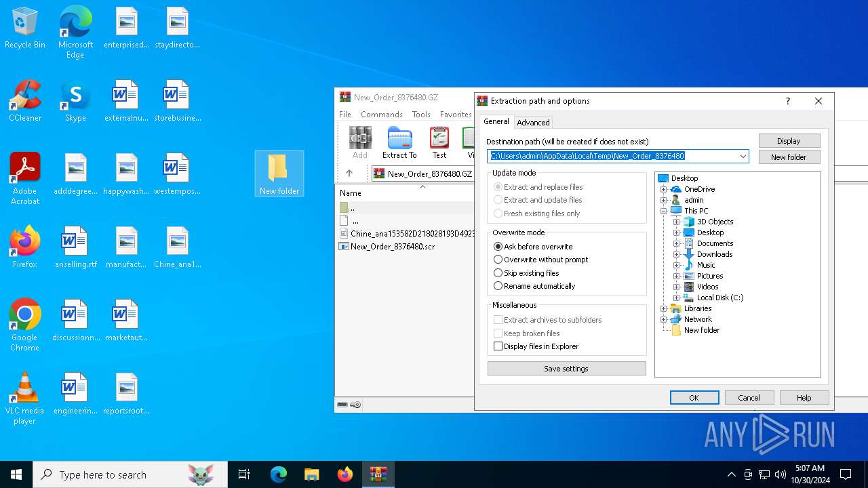
Task: Select Pictures folder in the tree
Action: pyautogui.click(x=709, y=276)
